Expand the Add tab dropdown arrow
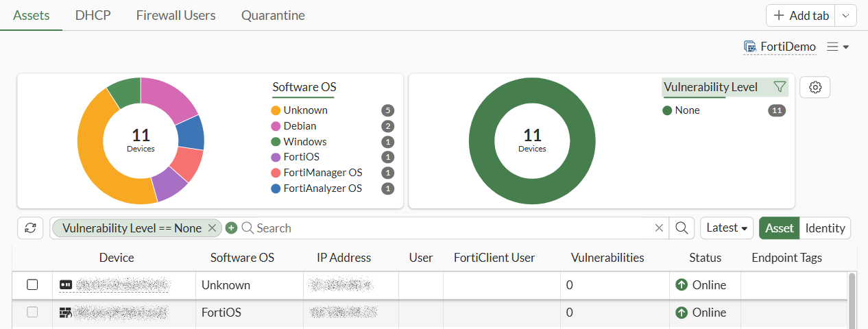The height and width of the screenshot is (329, 868). tap(846, 15)
